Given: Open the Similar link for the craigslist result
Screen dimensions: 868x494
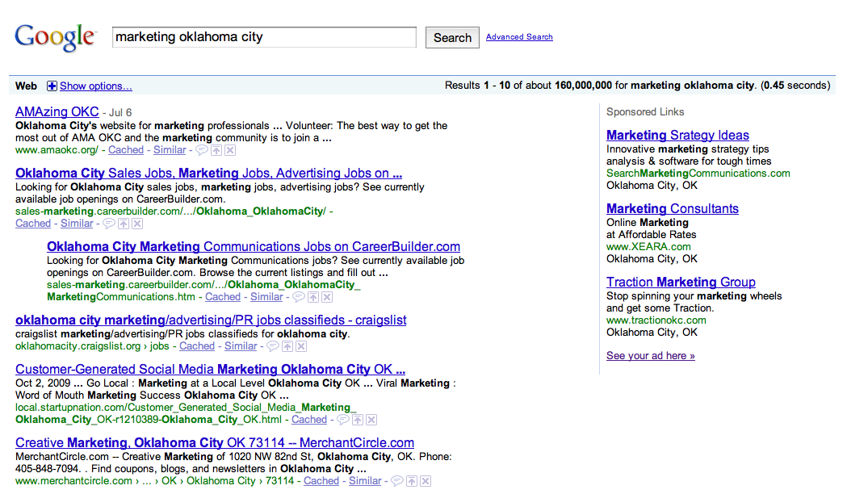Looking at the screenshot, I should point(241,346).
